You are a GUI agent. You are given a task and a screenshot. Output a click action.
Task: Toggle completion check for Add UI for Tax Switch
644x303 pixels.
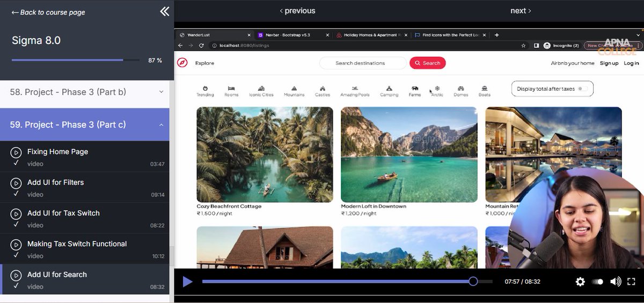click(x=16, y=223)
